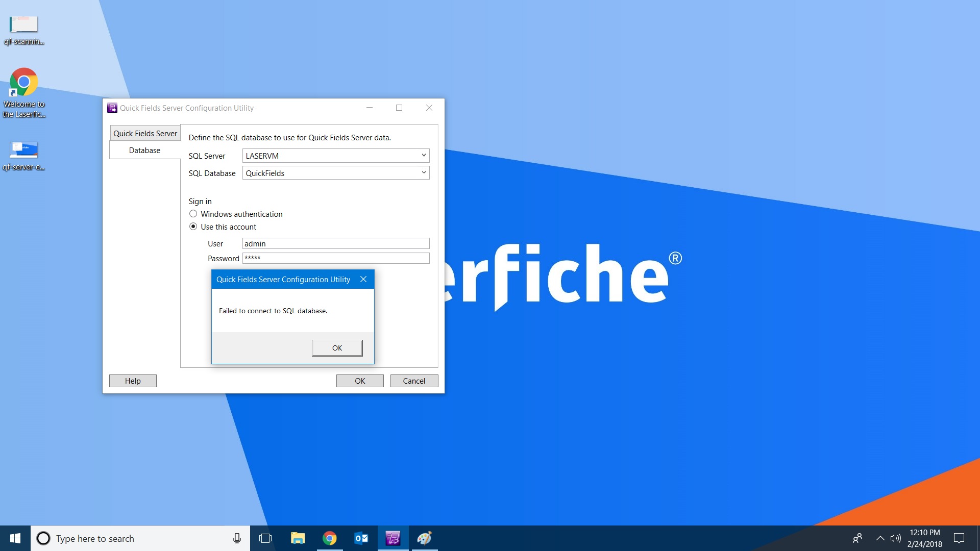980x551 pixels.
Task: Show hidden system tray icons
Action: pyautogui.click(x=880, y=538)
